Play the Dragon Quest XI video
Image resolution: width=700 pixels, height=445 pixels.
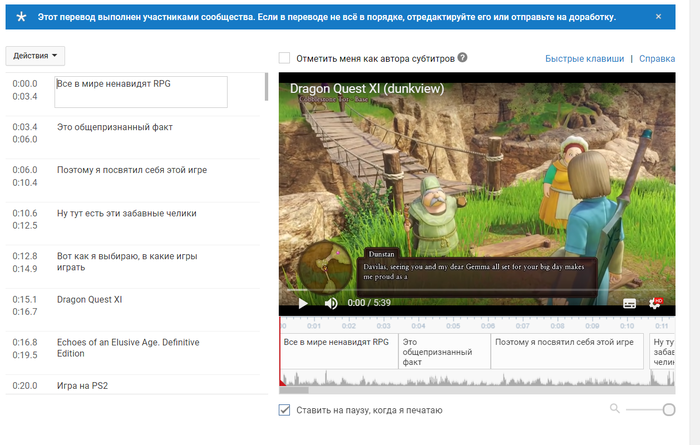click(x=303, y=303)
